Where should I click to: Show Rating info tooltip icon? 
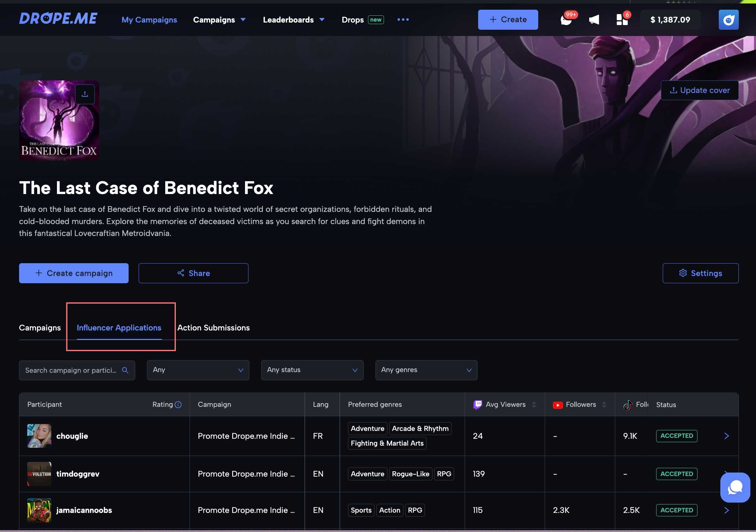click(178, 405)
